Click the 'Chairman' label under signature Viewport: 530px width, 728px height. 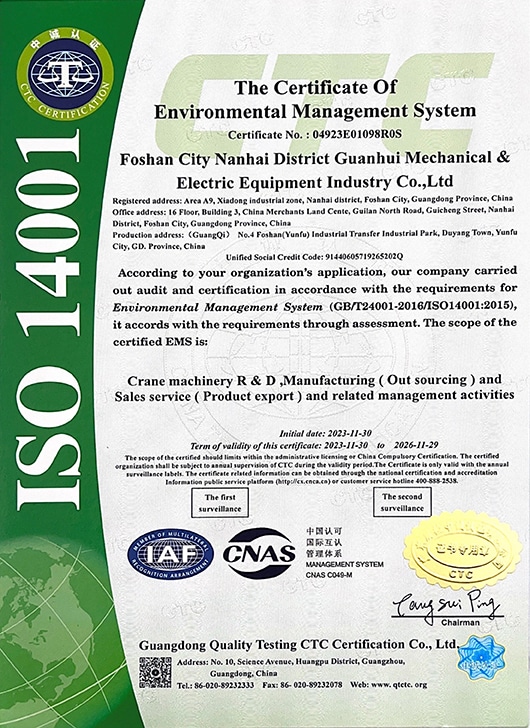(x=460, y=623)
